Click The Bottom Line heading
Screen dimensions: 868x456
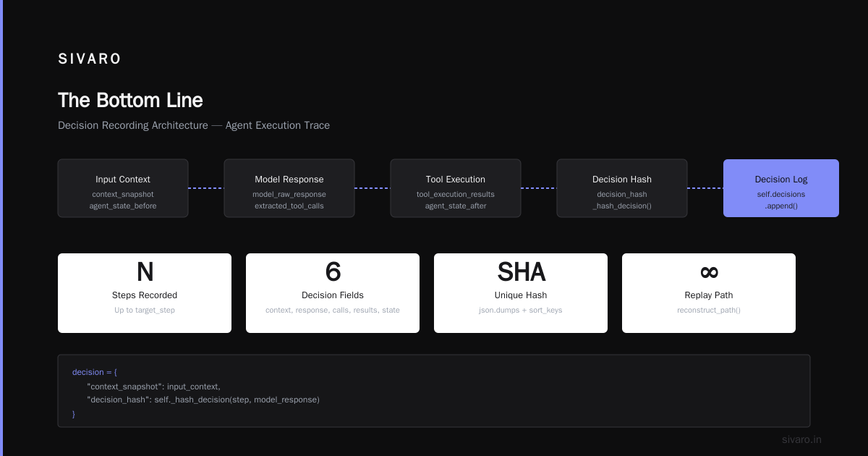tap(130, 100)
